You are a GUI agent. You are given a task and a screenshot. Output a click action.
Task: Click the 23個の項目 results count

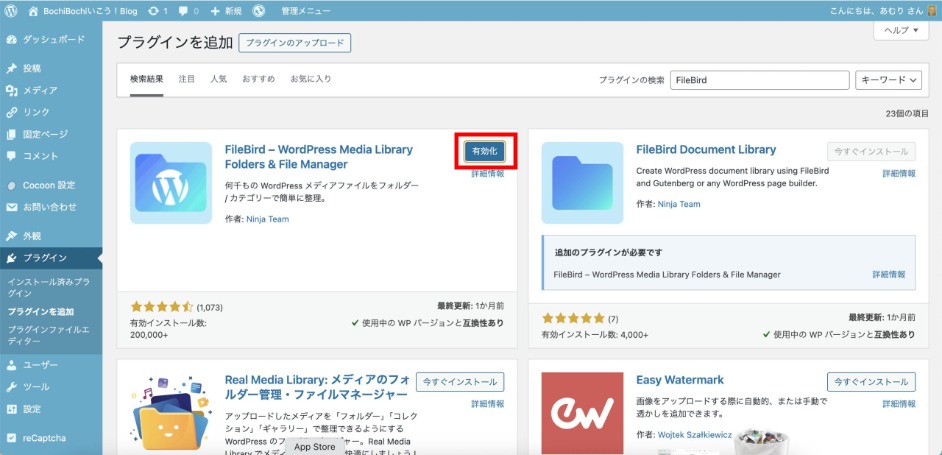pyautogui.click(x=907, y=113)
